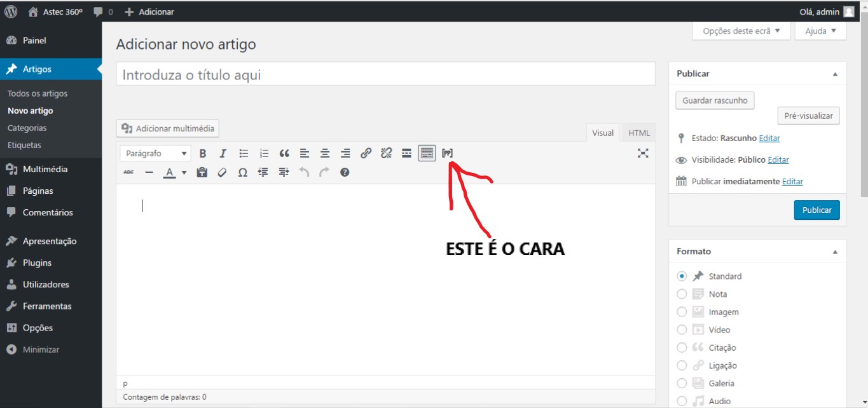
Task: Click the insert link chain icon
Action: point(366,153)
